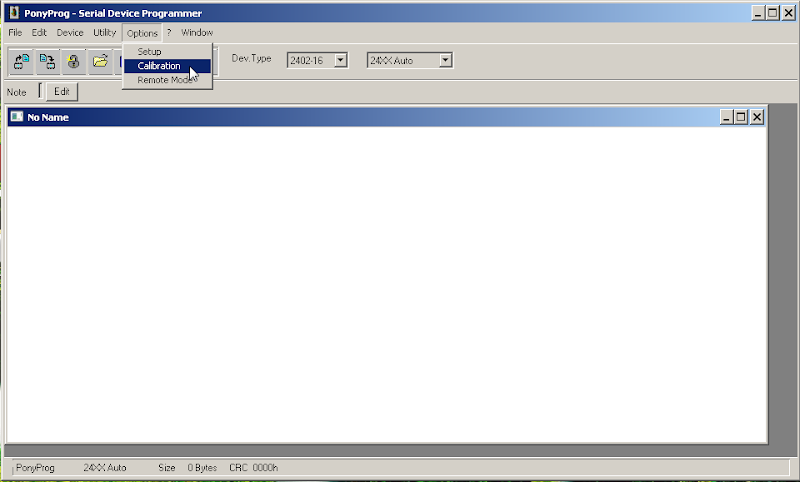The image size is (800, 482).
Task: Choose Remote Mode from Options menu
Action: [x=167, y=80]
